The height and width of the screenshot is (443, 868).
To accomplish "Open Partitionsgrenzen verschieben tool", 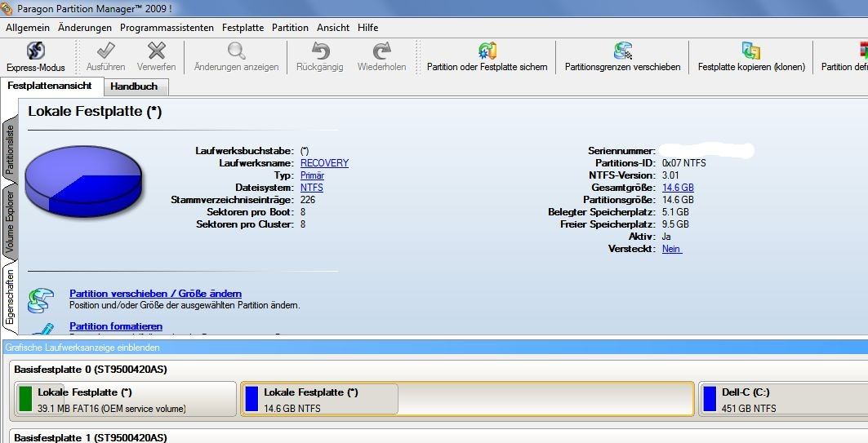I will click(623, 57).
